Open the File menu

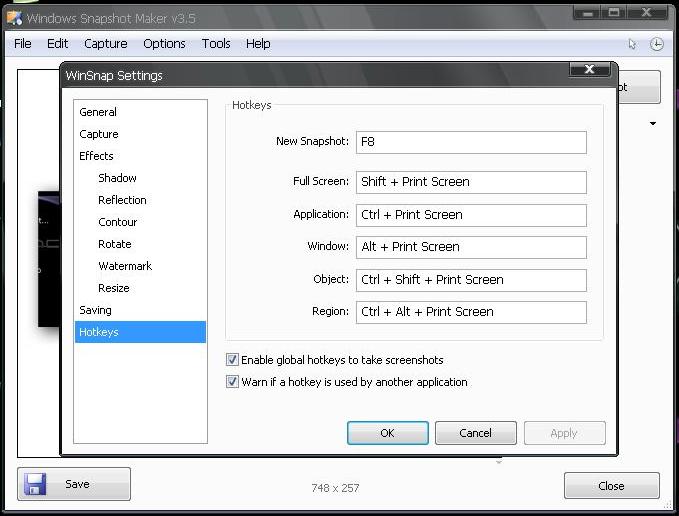point(23,44)
